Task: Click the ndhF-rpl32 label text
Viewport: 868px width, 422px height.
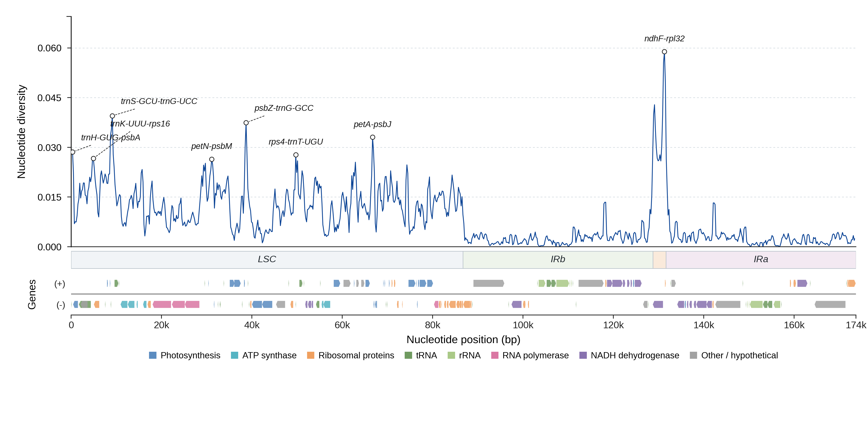Action: pos(664,38)
